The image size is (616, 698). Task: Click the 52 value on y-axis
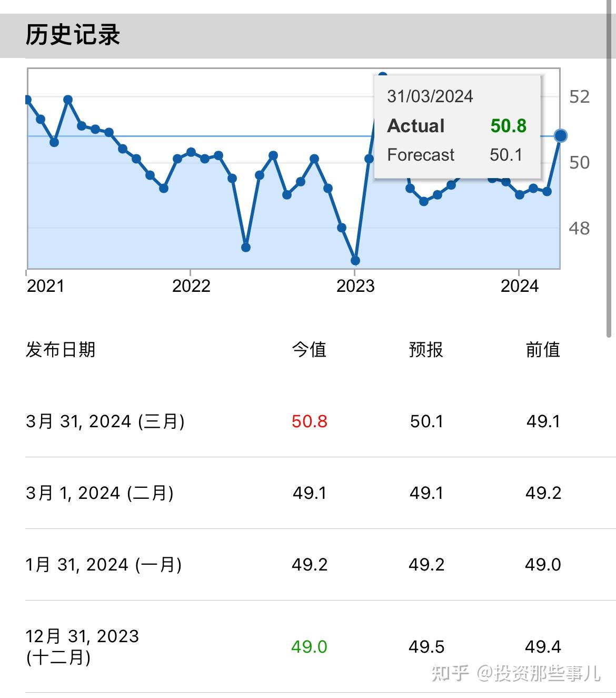(x=579, y=97)
